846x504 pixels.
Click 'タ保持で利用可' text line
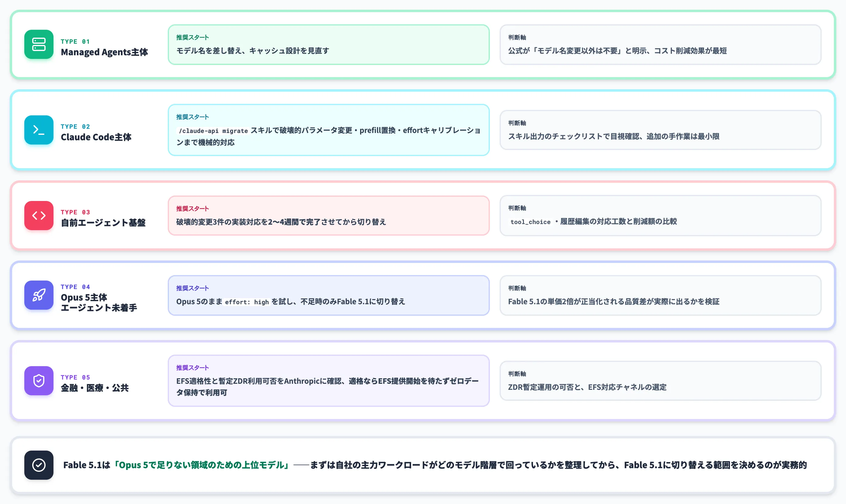201,392
